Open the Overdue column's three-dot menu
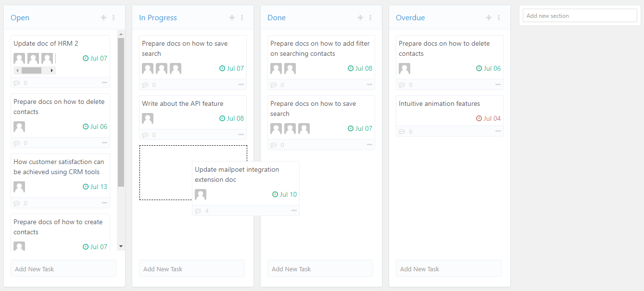The height and width of the screenshot is (291, 644). [499, 18]
